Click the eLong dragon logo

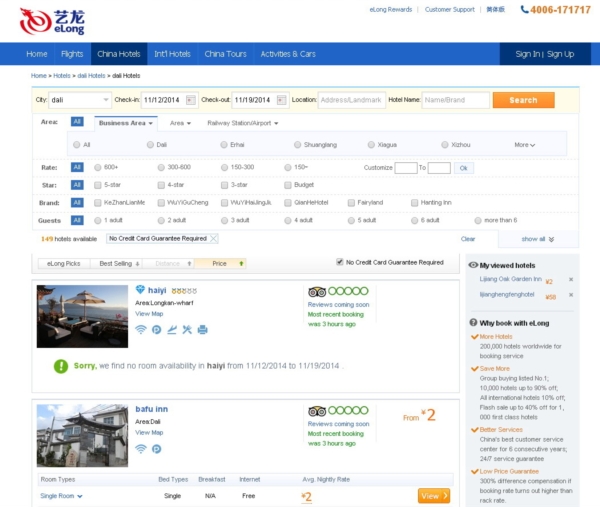pos(52,22)
